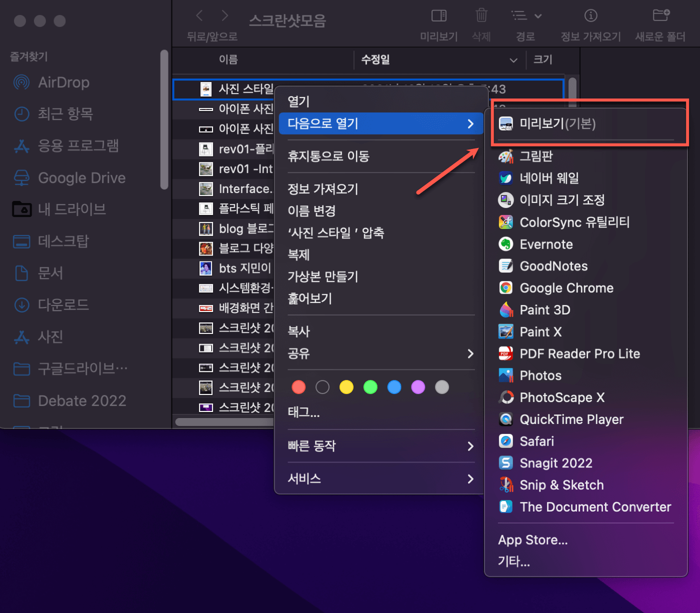Open the file with Photos
This screenshot has height=613, width=700.
[586, 375]
